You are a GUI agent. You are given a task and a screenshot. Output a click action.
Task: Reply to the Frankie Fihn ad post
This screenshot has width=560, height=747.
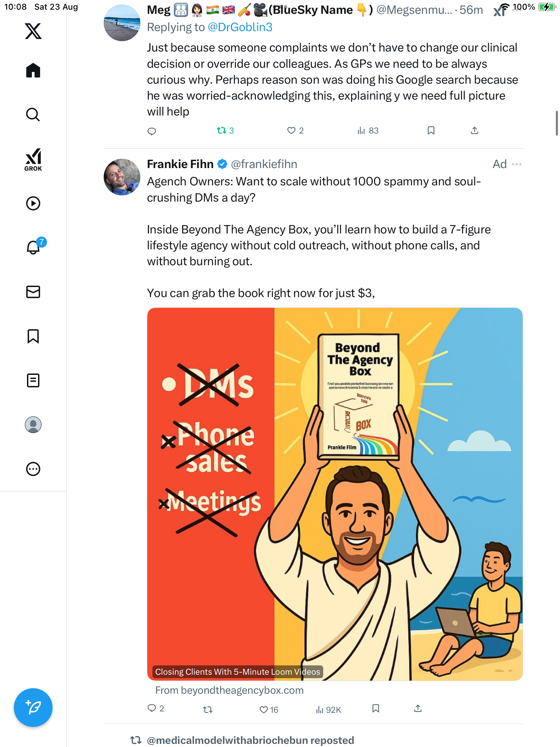pyautogui.click(x=152, y=709)
